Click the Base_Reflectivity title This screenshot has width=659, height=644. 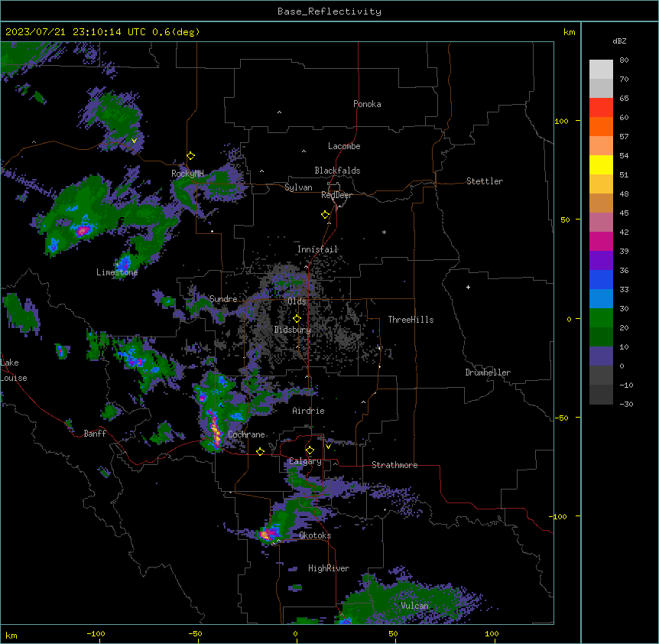(329, 11)
